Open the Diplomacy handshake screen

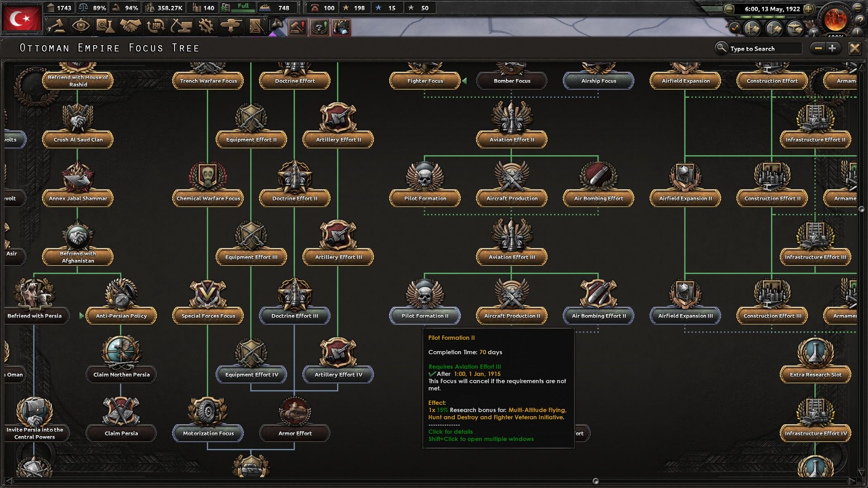(x=131, y=26)
